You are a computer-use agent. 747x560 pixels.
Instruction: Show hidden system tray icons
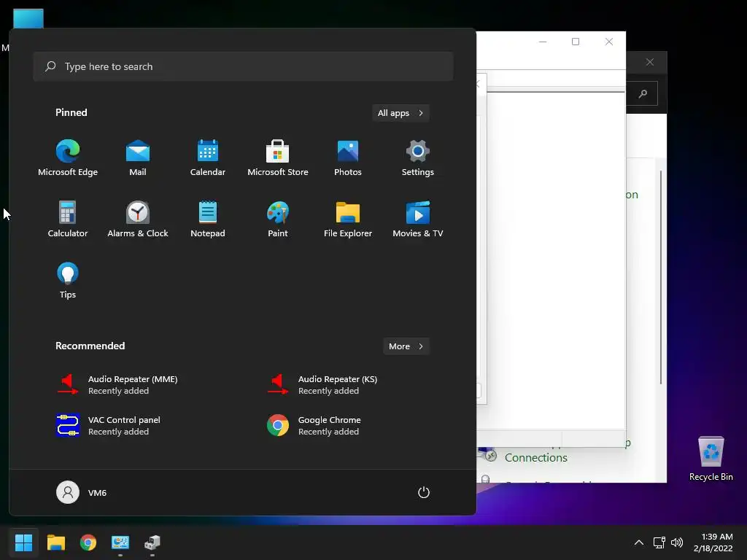click(639, 542)
